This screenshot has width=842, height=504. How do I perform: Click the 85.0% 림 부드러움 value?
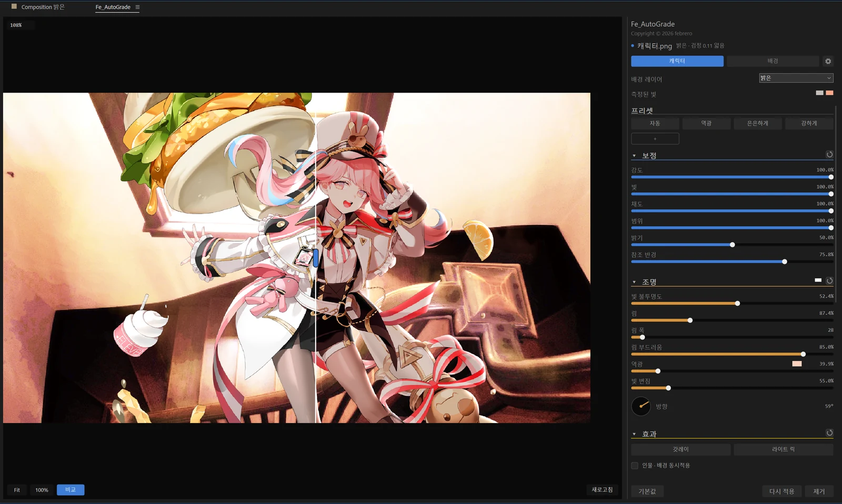826,347
